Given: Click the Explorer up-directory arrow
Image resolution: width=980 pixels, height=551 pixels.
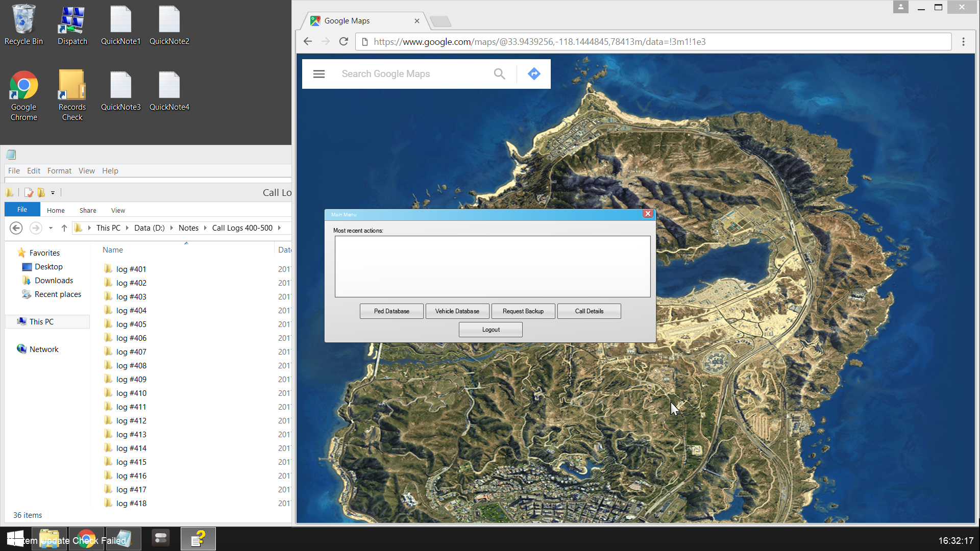Looking at the screenshot, I should point(64,228).
